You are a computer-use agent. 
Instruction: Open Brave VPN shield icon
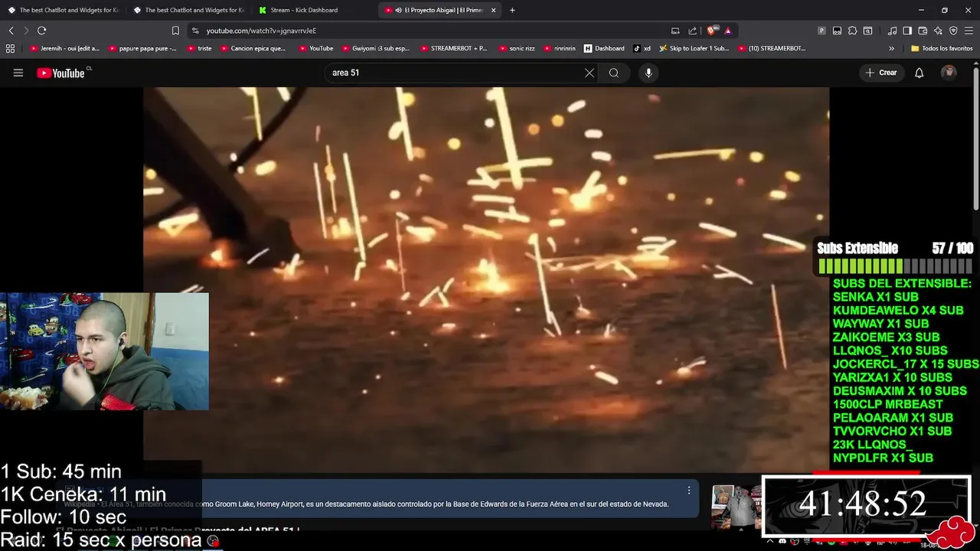(x=953, y=31)
